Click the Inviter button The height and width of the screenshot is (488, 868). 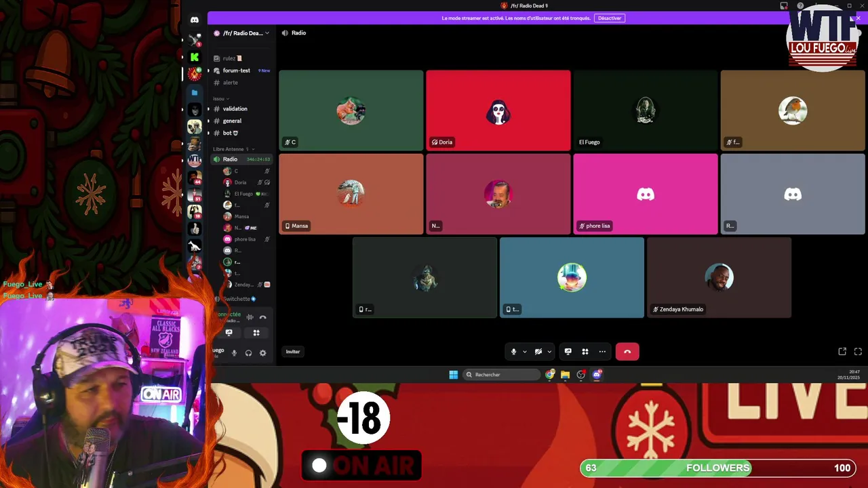293,352
